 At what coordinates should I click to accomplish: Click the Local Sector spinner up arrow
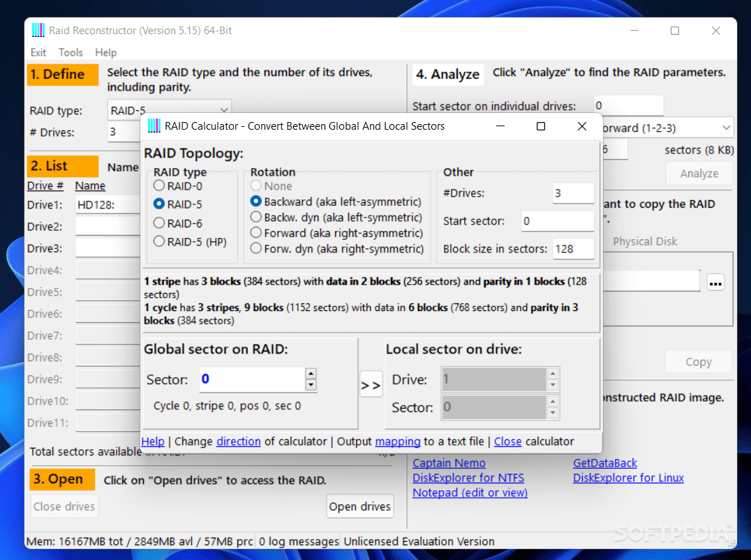point(553,401)
